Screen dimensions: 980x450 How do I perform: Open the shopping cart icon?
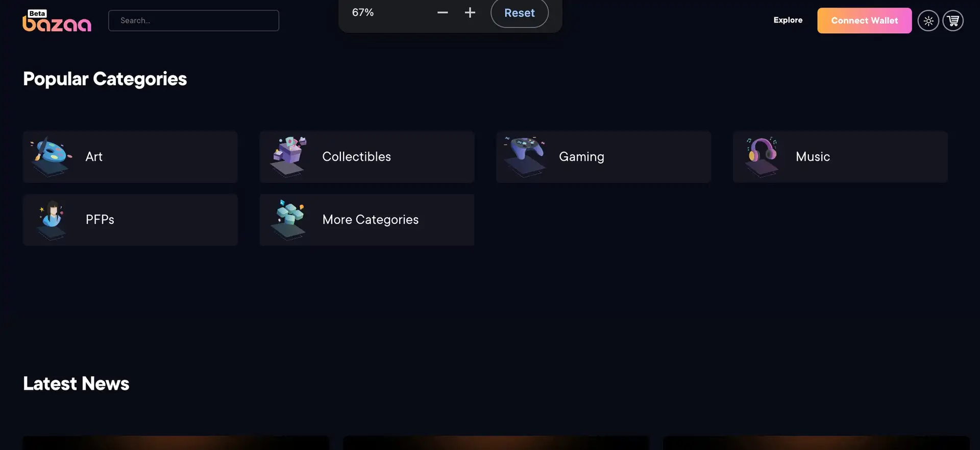[x=952, y=21]
